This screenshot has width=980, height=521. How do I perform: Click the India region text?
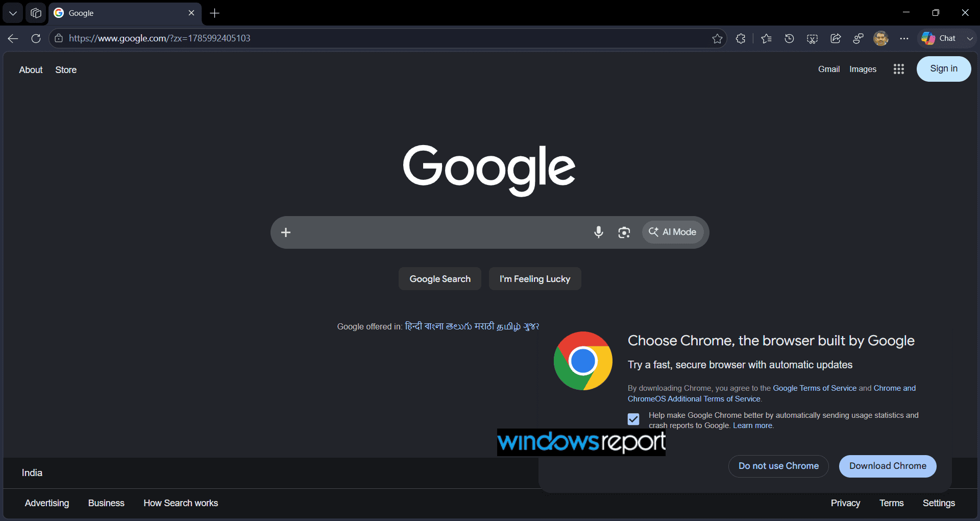click(32, 473)
